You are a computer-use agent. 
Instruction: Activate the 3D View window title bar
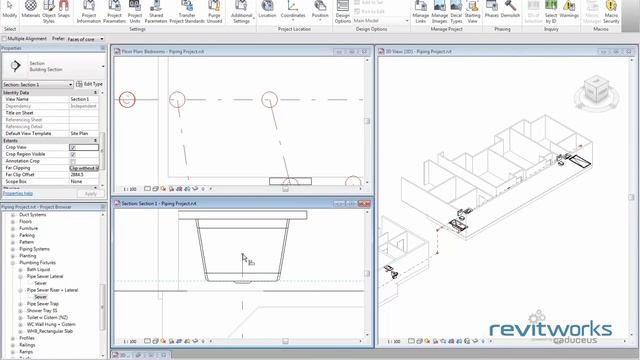click(507, 51)
